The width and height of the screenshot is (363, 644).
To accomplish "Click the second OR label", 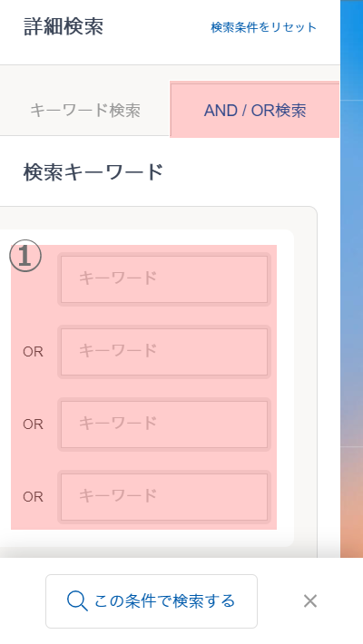I will [x=33, y=424].
